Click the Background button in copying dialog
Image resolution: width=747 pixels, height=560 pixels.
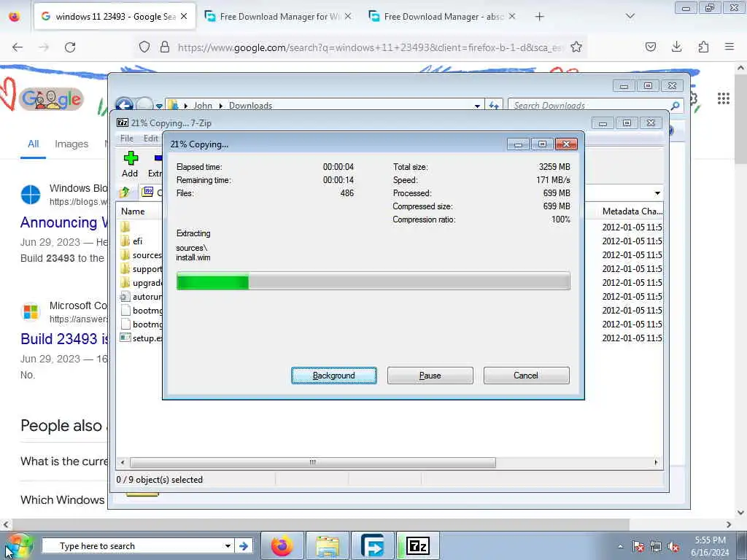[x=334, y=376]
